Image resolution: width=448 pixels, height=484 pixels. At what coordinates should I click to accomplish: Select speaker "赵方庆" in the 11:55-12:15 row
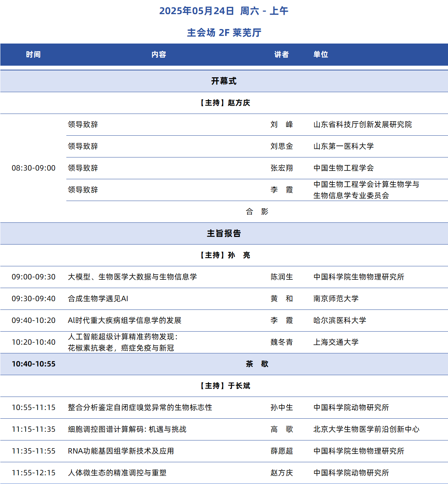tap(282, 473)
